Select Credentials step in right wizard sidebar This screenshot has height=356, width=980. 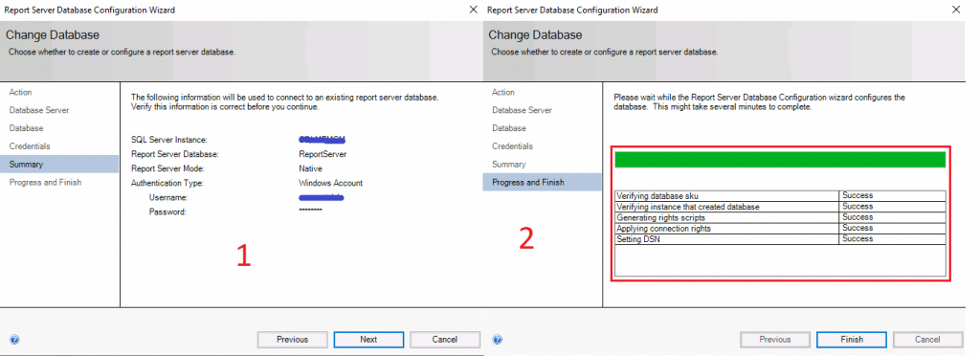pos(513,146)
